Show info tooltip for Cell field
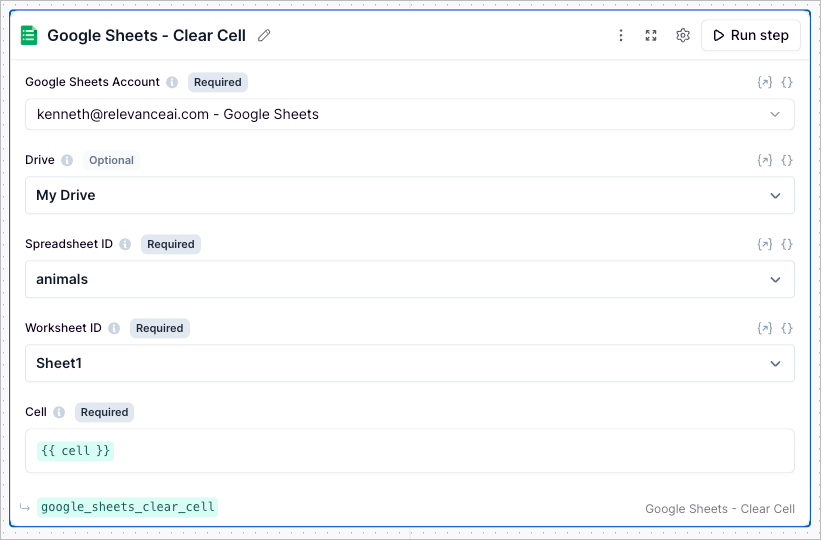Image resolution: width=821 pixels, height=540 pixels. tap(59, 412)
